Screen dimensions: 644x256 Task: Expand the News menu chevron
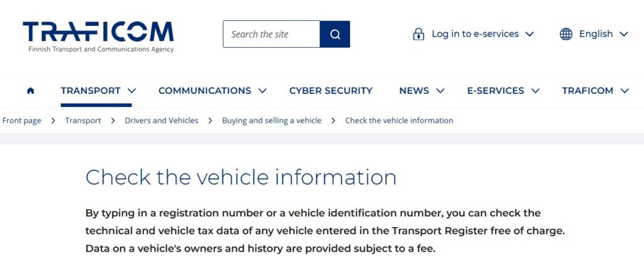click(440, 91)
